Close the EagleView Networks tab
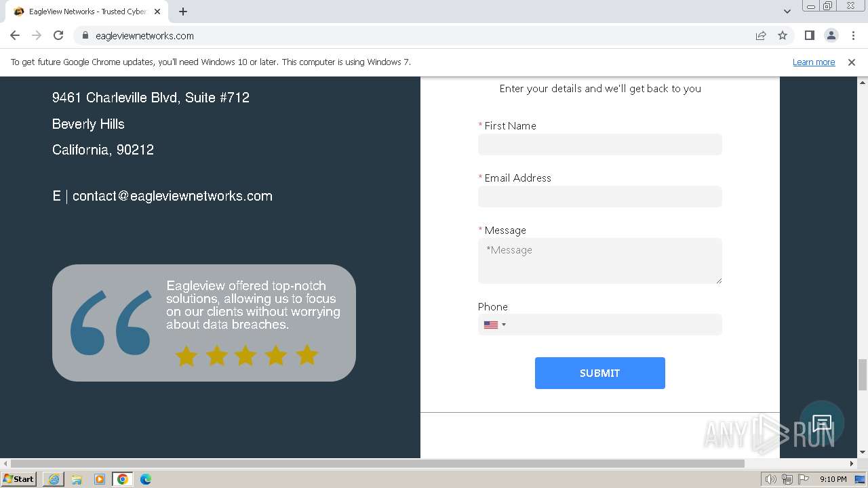The height and width of the screenshot is (488, 868). [157, 12]
